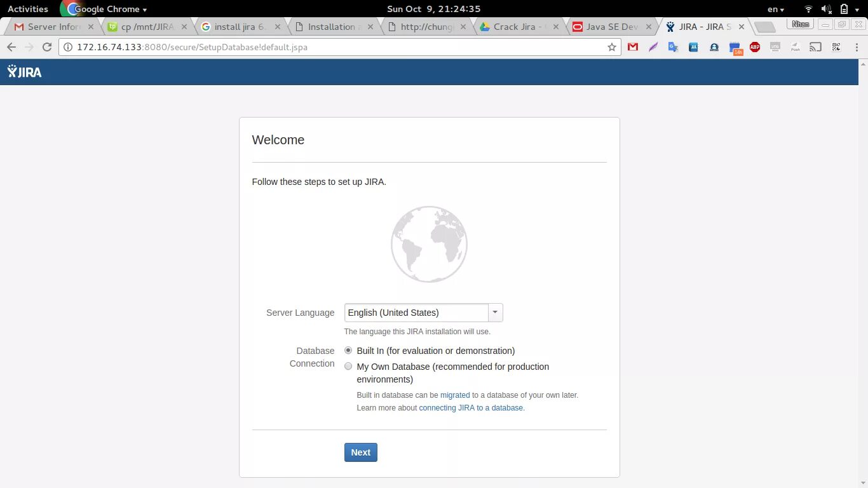Screen dimensions: 868x488
Task: Open the Chrome three-dot menu
Action: pos(855,47)
